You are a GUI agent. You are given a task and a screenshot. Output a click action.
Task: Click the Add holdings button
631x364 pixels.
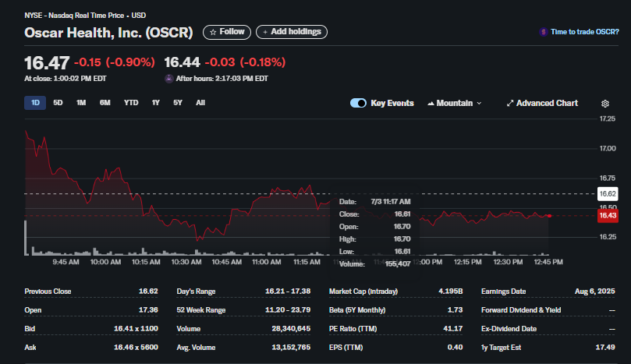pos(292,32)
